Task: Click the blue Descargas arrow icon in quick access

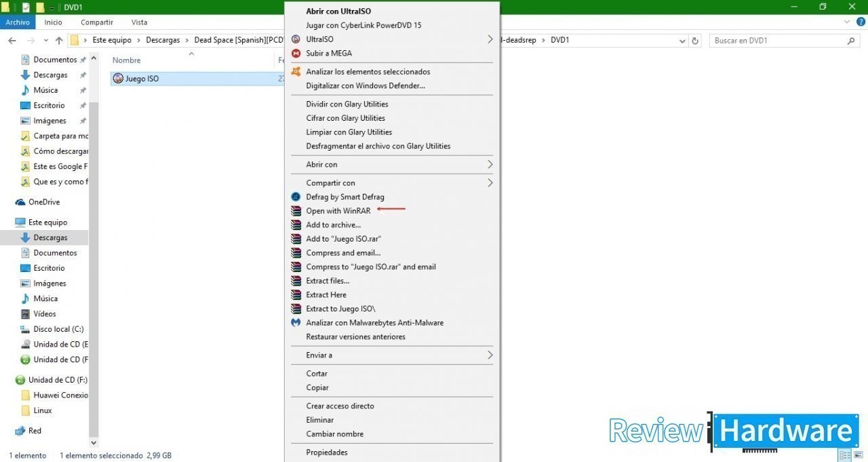Action: pos(25,75)
